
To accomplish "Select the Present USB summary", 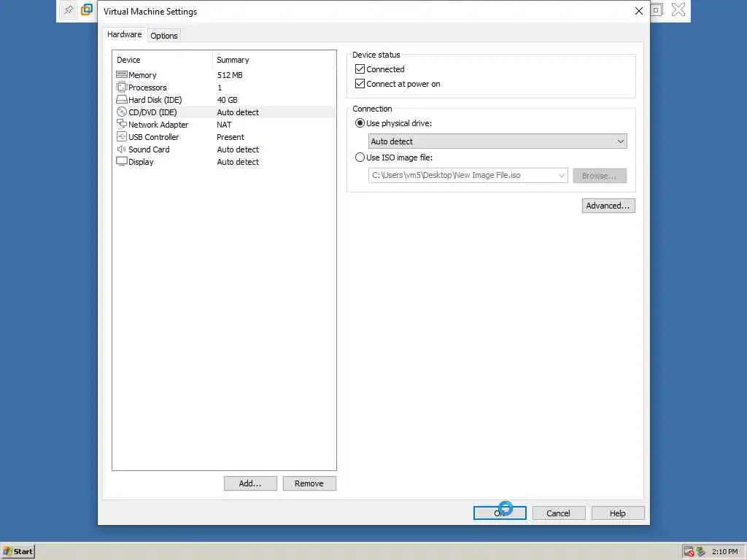I will point(231,136).
